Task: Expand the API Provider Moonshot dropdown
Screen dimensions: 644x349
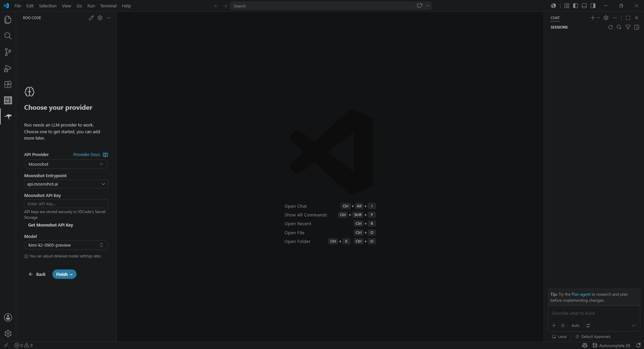Action: 66,164
